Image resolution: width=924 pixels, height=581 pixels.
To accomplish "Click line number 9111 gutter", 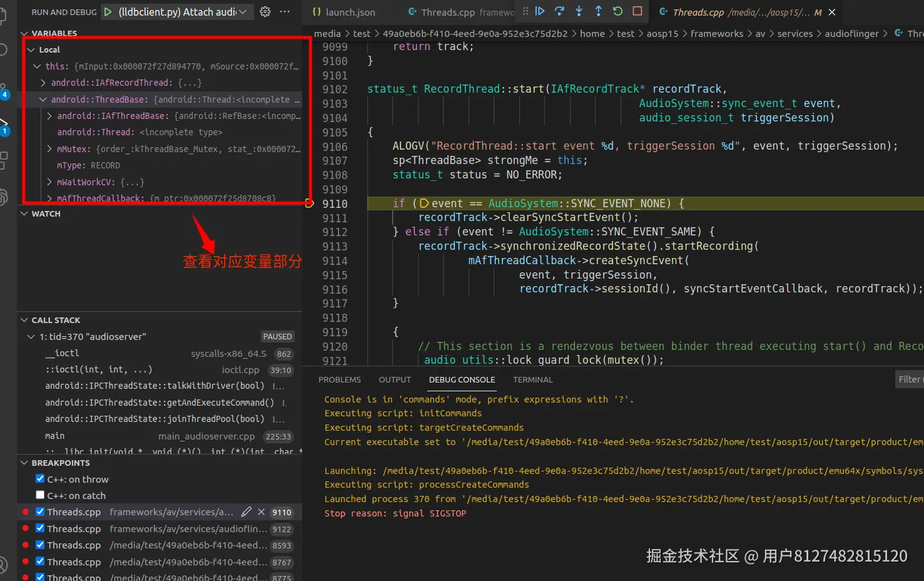I will [x=335, y=218].
